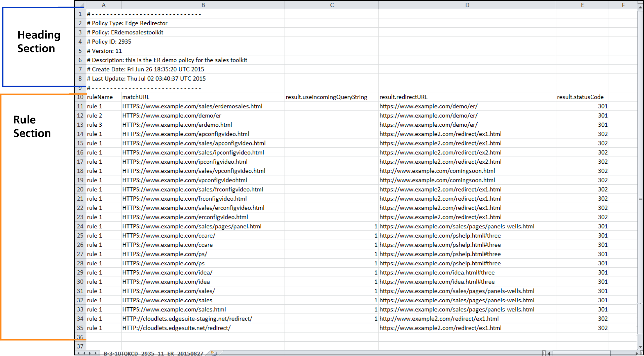644x356 pixels.
Task: Click next-sheet navigation arrow
Action: coord(90,353)
